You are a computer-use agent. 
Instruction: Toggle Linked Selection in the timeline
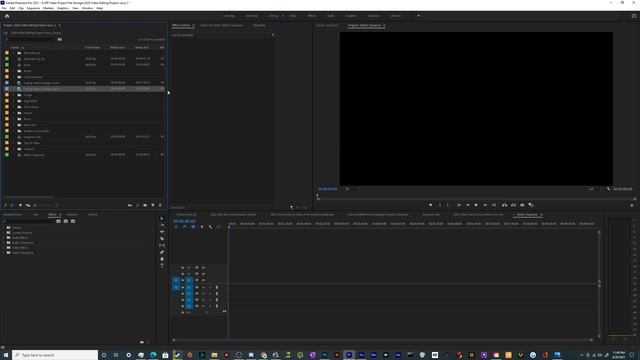tap(193, 227)
